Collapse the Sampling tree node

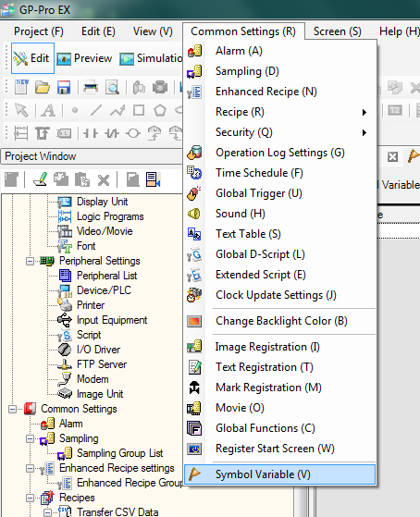(x=30, y=439)
